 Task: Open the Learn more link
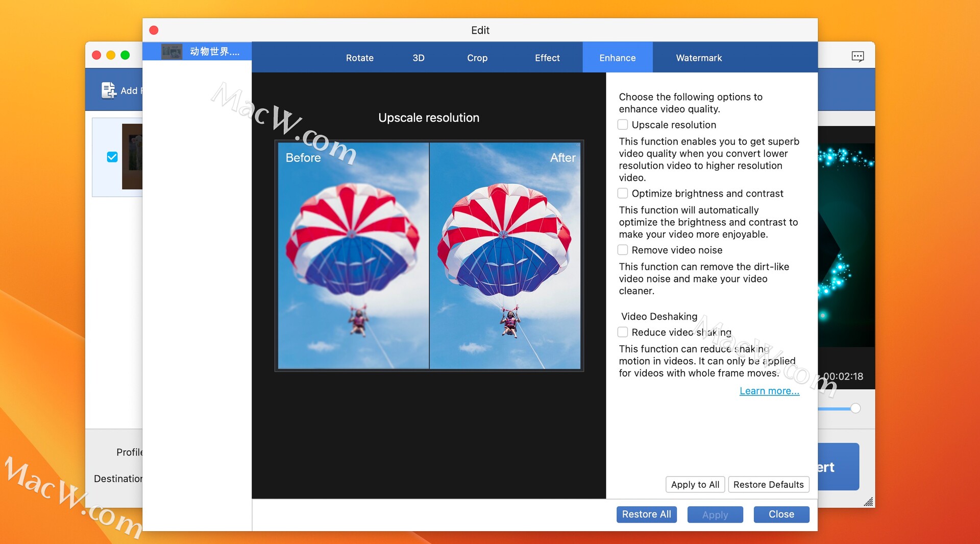[769, 391]
